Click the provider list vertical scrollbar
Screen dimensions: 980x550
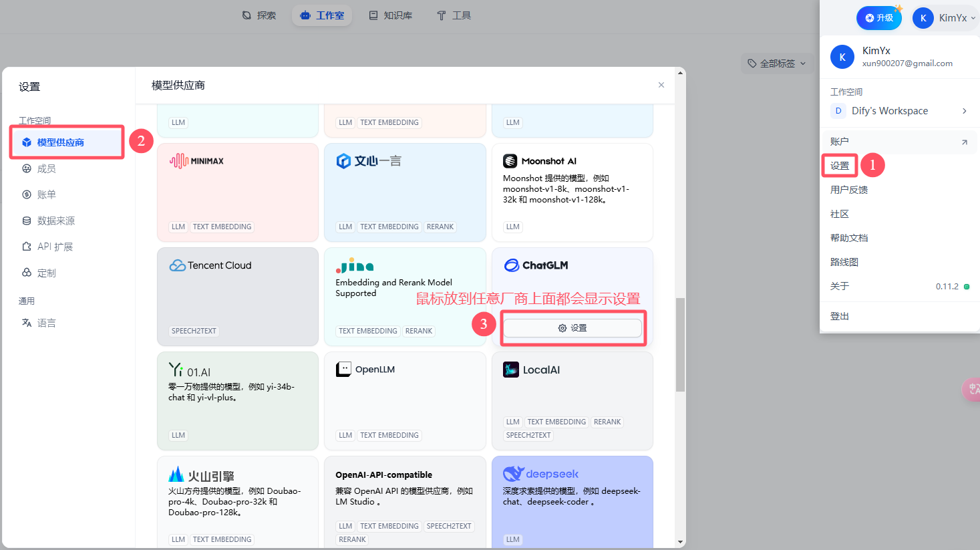click(x=680, y=344)
